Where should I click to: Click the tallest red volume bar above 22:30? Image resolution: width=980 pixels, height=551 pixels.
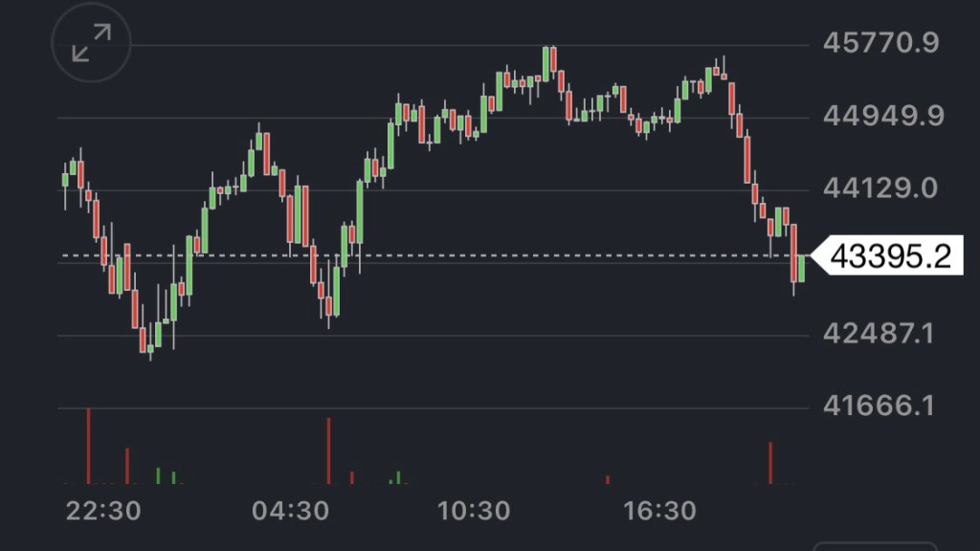click(89, 446)
